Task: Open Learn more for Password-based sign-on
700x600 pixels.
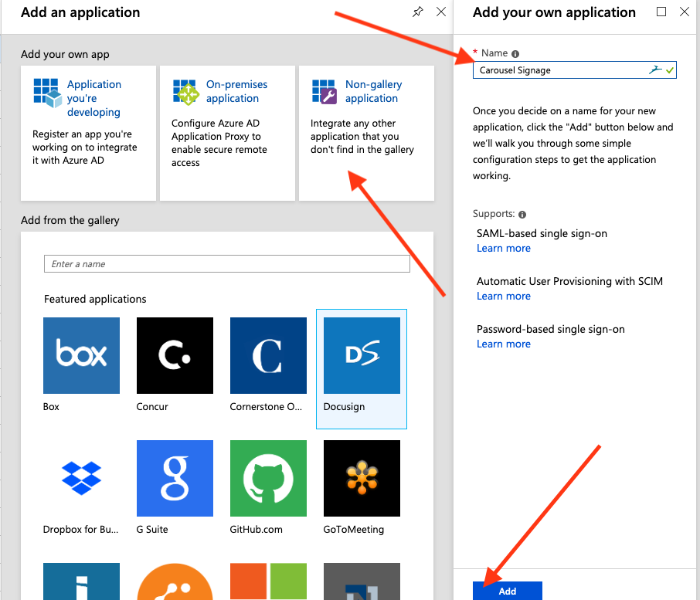Action: tap(504, 344)
